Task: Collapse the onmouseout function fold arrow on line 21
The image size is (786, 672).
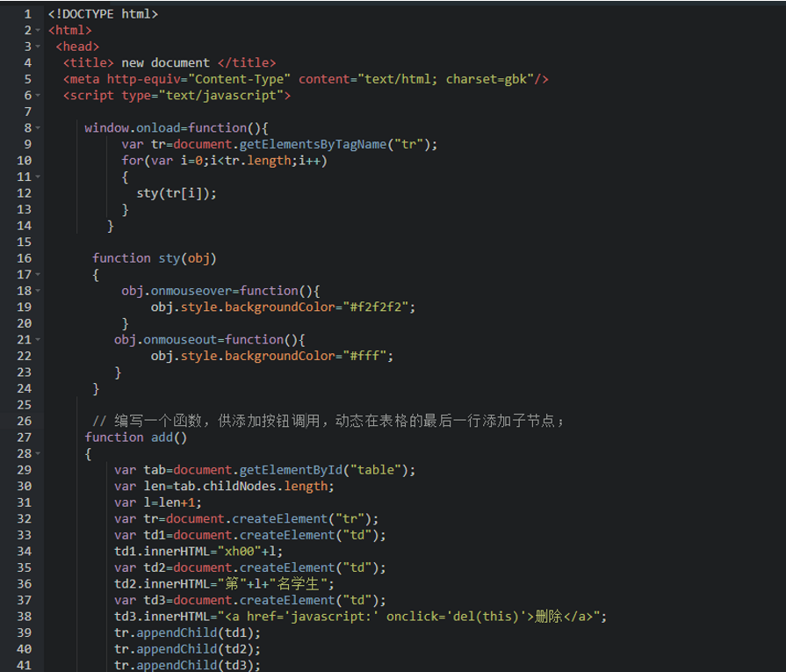Action: (38, 339)
